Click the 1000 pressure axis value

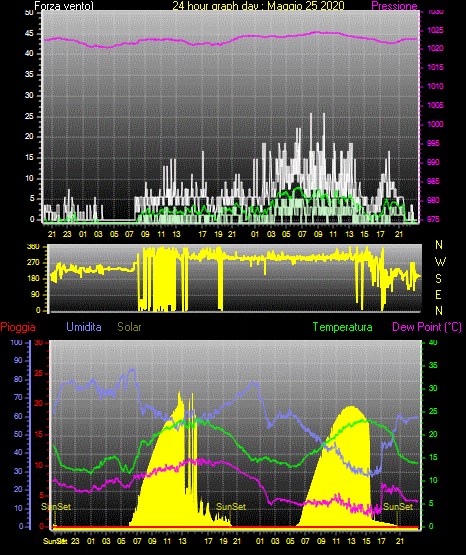tap(435, 124)
